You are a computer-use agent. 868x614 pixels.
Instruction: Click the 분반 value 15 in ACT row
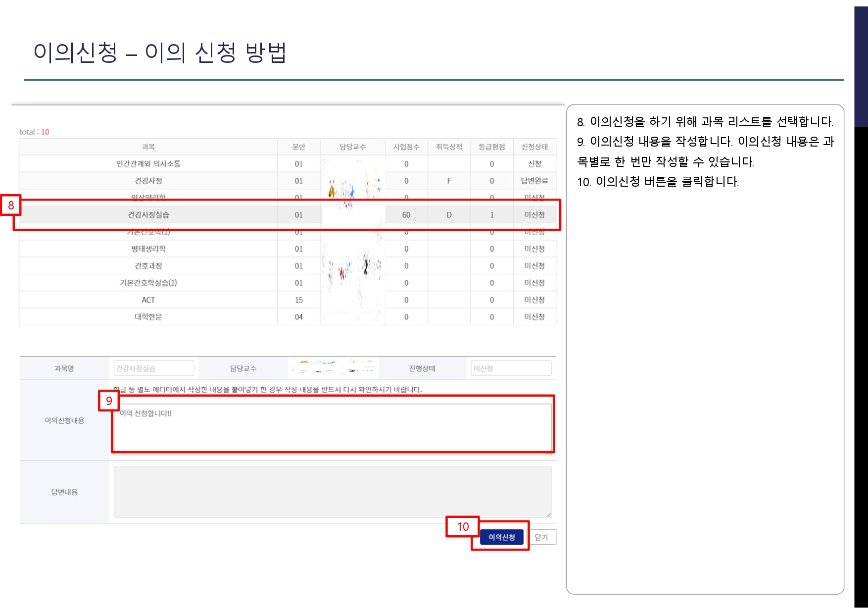[299, 300]
